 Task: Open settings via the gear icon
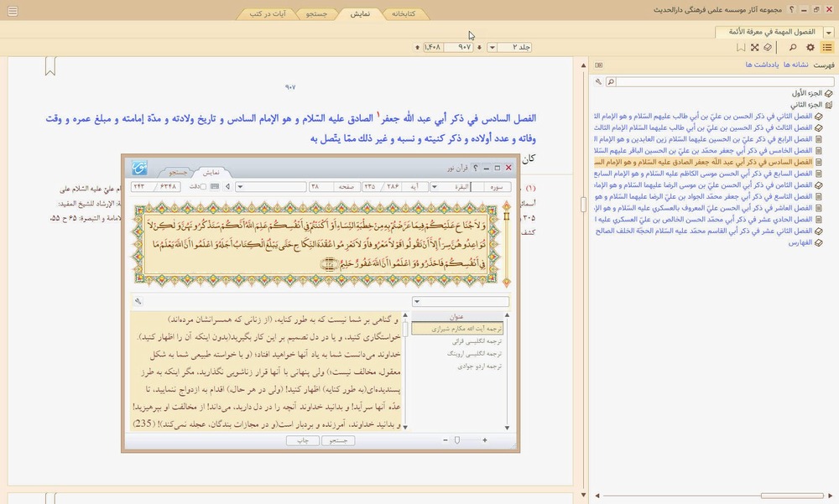(x=810, y=48)
